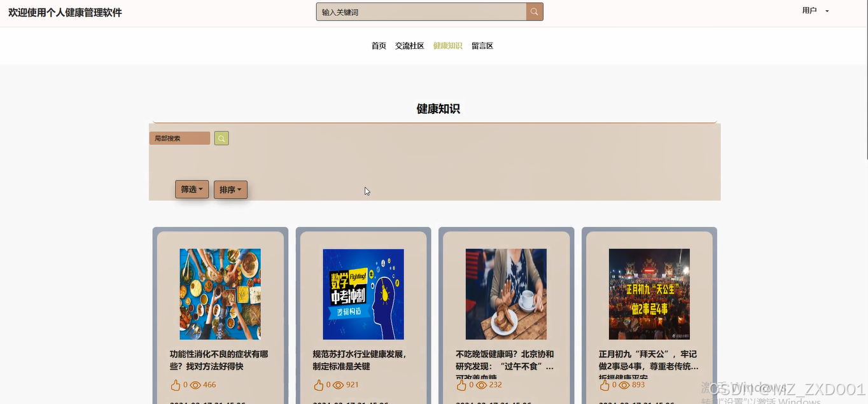Like the 不吃晚饭健康吗 article with thumbs-up
This screenshot has height=404, width=868.
[x=462, y=385]
